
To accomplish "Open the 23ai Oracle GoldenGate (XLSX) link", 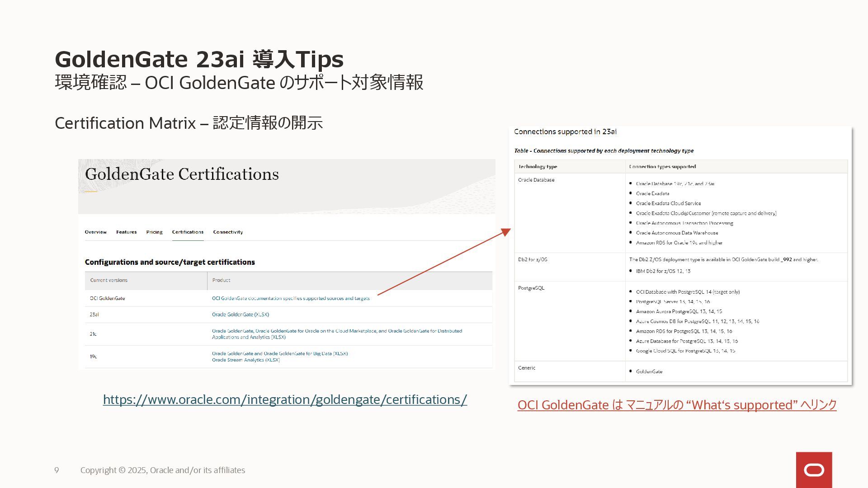I will coord(240,314).
